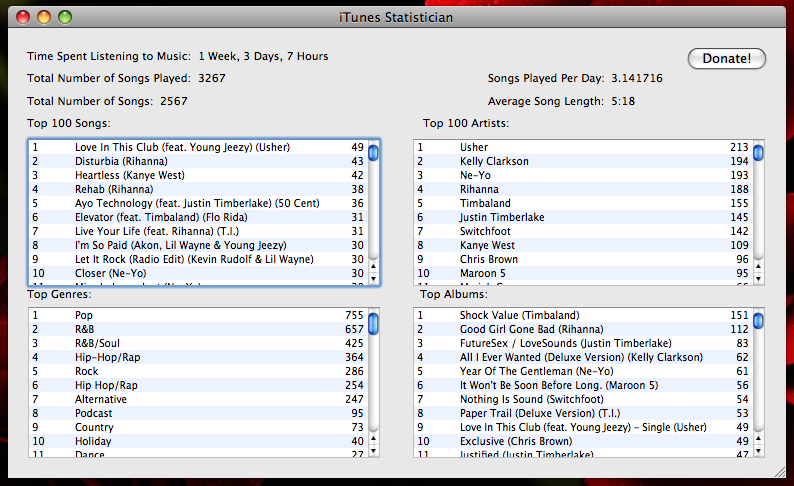Click scrollbar thumb of Top 100 Artists list
Image resolution: width=794 pixels, height=486 pixels.
758,152
